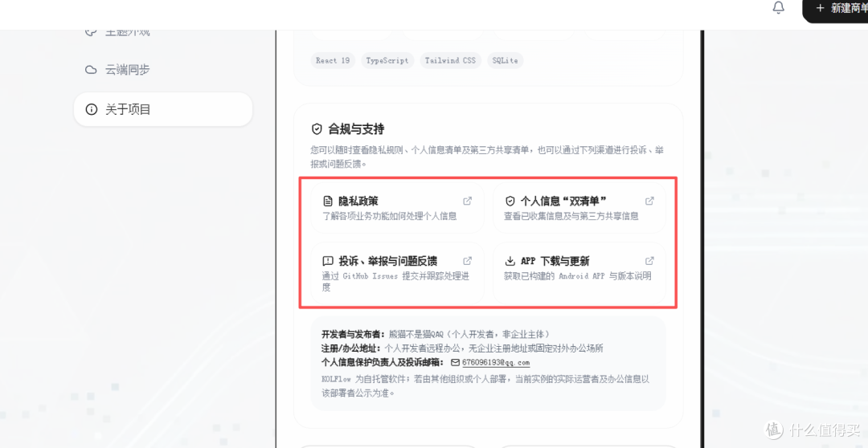The height and width of the screenshot is (448, 868).
Task: Click the message-alert icon on 投诉举报 card
Action: 327,261
